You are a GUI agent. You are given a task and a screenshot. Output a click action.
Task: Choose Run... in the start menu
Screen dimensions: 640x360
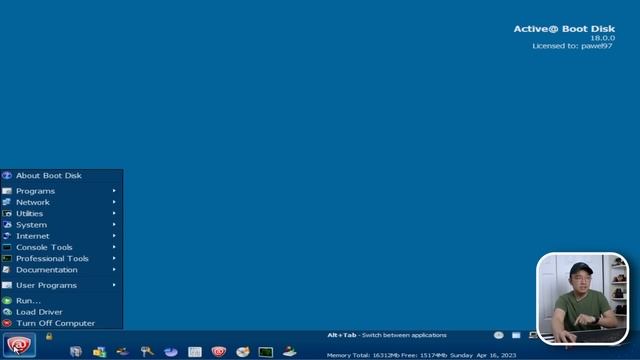61,300
